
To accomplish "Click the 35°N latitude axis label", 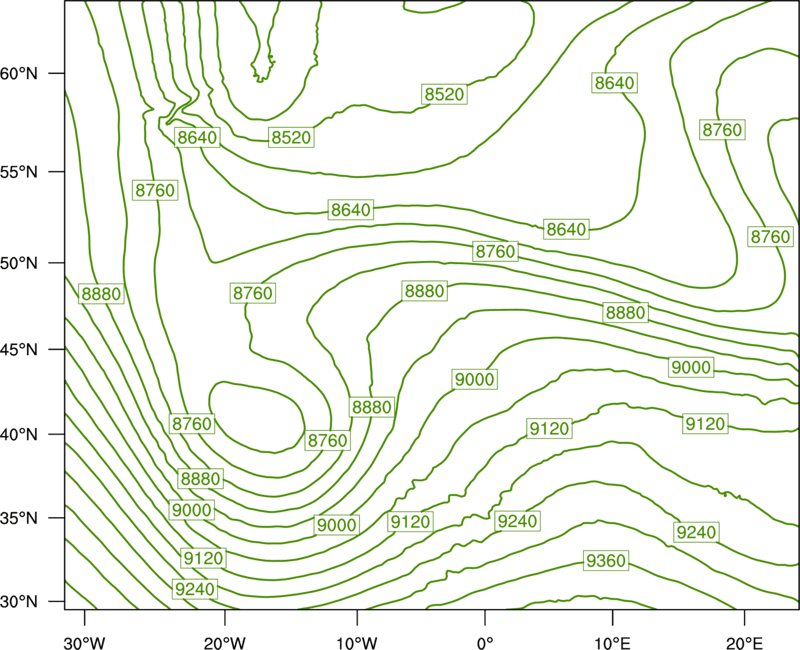I will 19,518.
